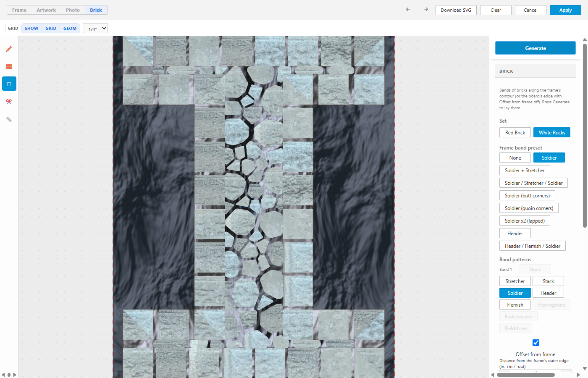Toggle the GRID snap option

(x=51, y=28)
